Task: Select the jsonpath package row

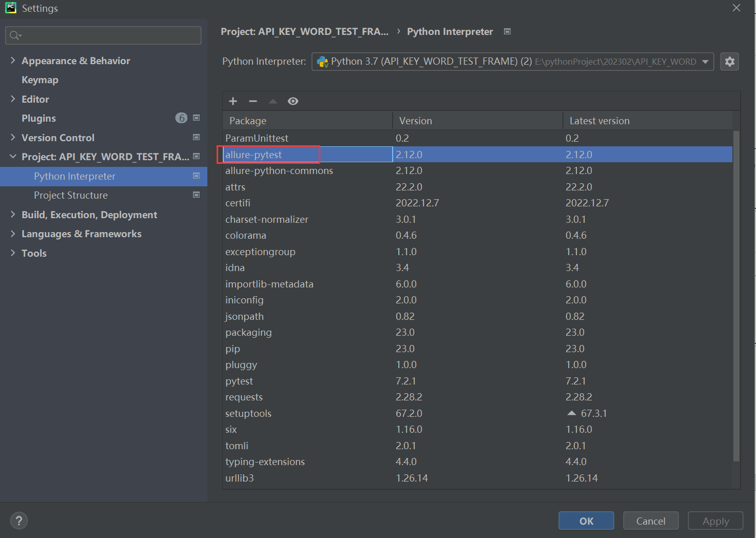Action: (x=478, y=316)
